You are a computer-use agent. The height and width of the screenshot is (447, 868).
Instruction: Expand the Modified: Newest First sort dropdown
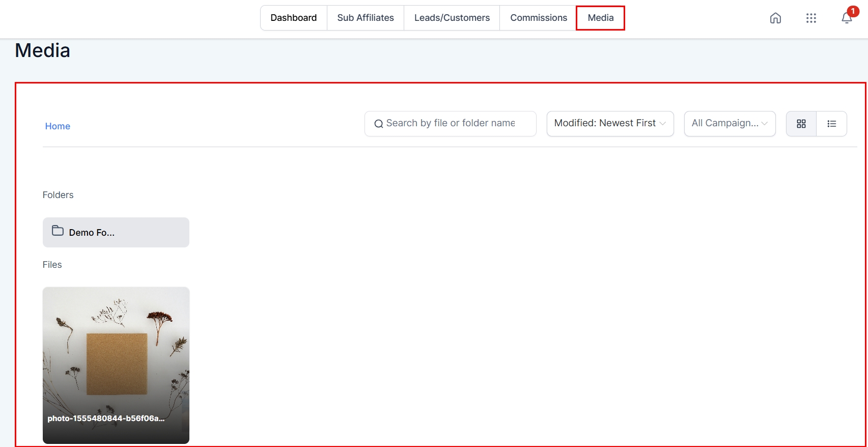pos(610,124)
